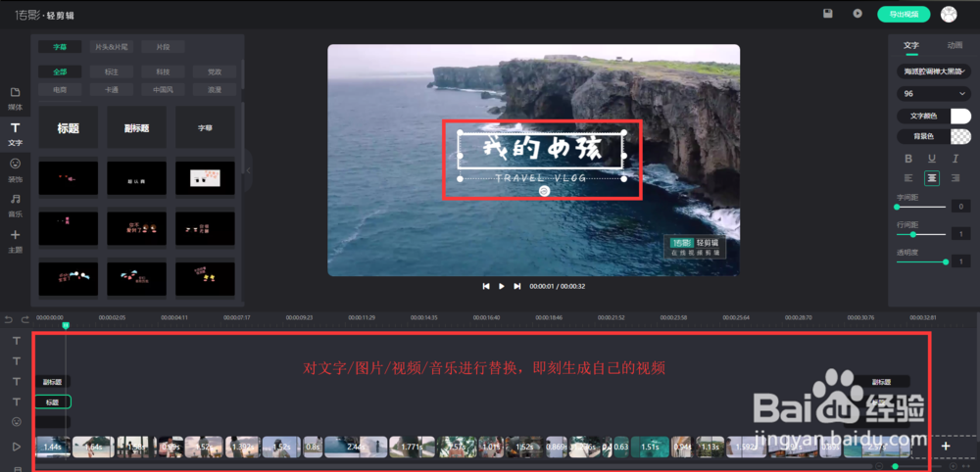
Task: Click the zoom out timeline icon
Action: (879, 466)
